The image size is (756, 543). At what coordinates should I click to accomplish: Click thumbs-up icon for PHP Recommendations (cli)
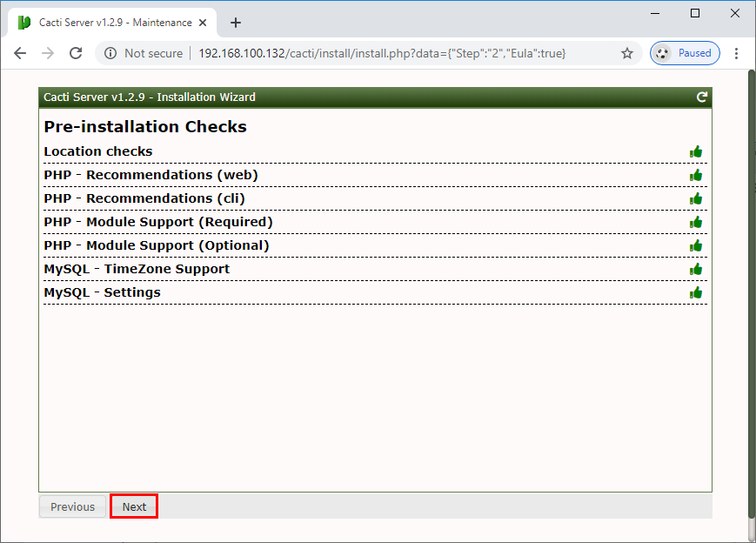(x=696, y=198)
